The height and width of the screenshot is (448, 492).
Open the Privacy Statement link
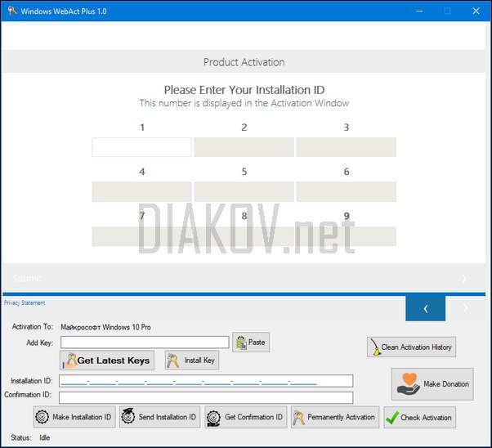(25, 302)
